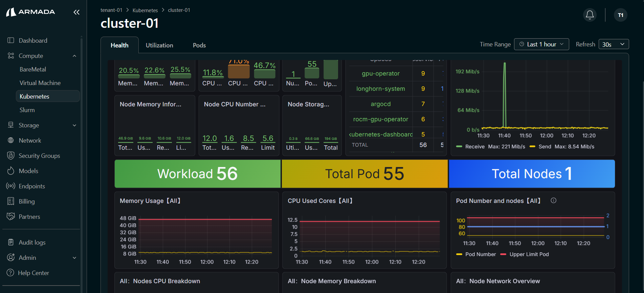
Task: Open the Partners page
Action: (x=29, y=216)
